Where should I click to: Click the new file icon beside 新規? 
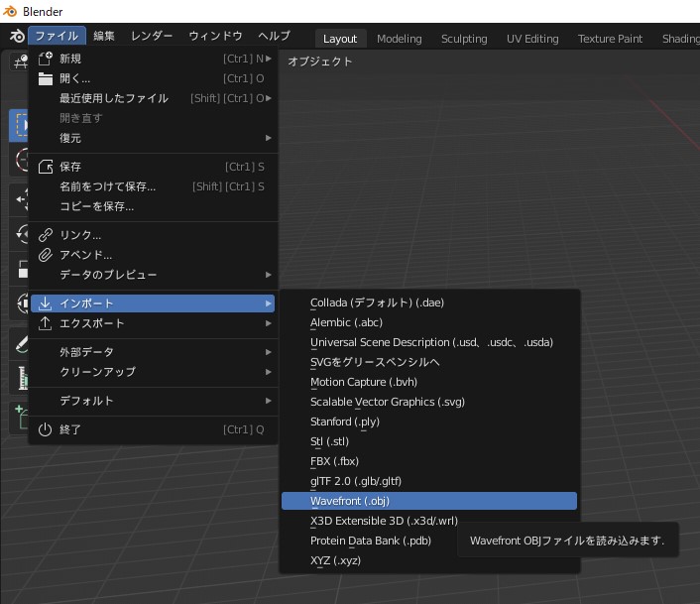click(x=45, y=59)
